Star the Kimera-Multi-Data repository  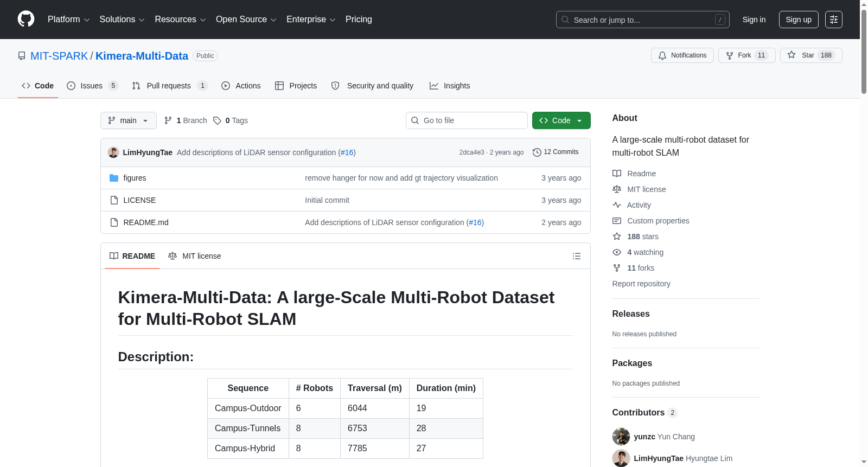pyautogui.click(x=811, y=55)
